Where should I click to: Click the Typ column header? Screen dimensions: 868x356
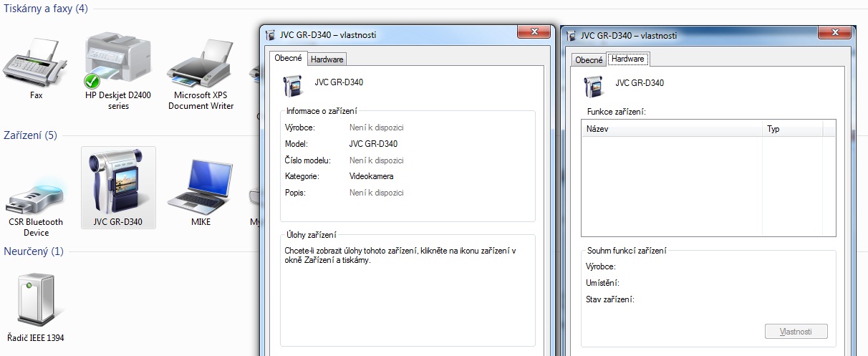[793, 129]
